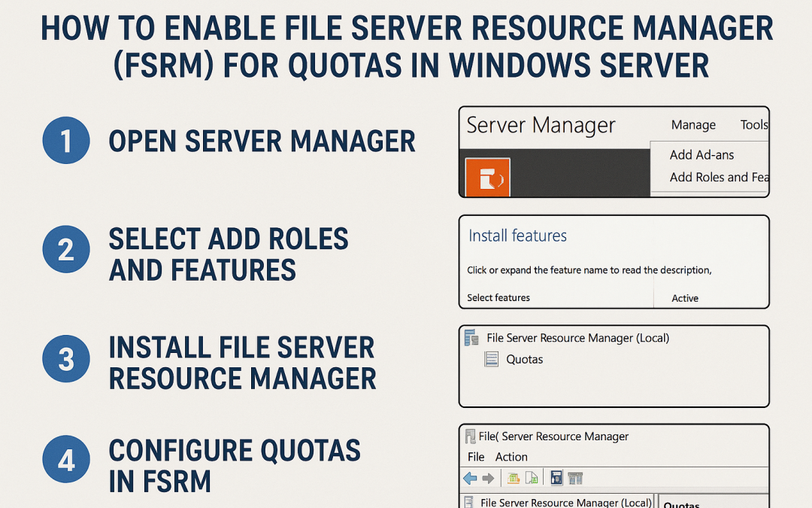Click the back navigation arrow in FSRM toolbar
This screenshot has width=812, height=508.
(x=468, y=477)
